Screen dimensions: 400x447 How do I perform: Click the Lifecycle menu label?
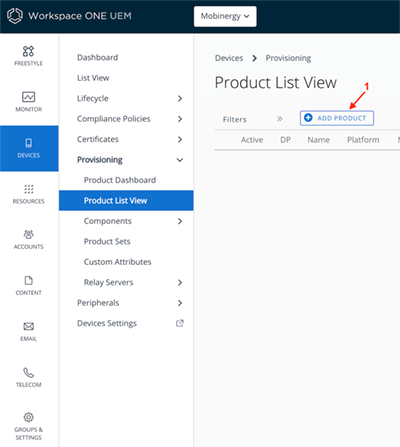click(93, 98)
